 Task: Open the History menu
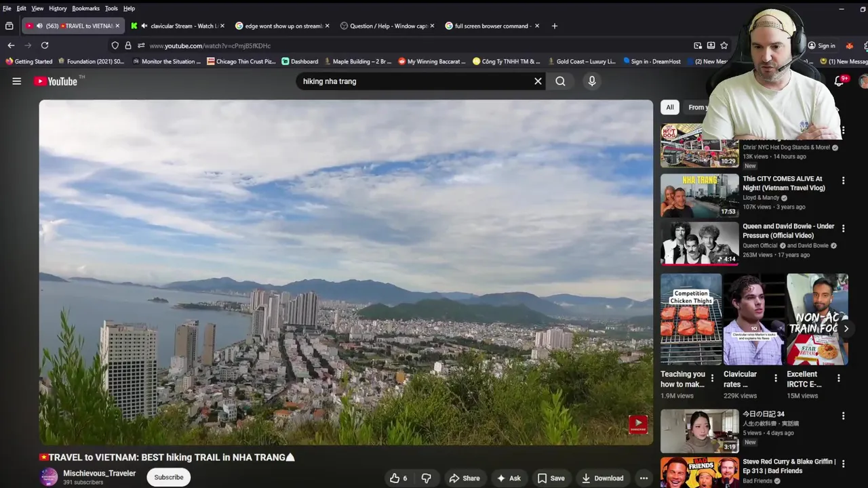coord(58,8)
